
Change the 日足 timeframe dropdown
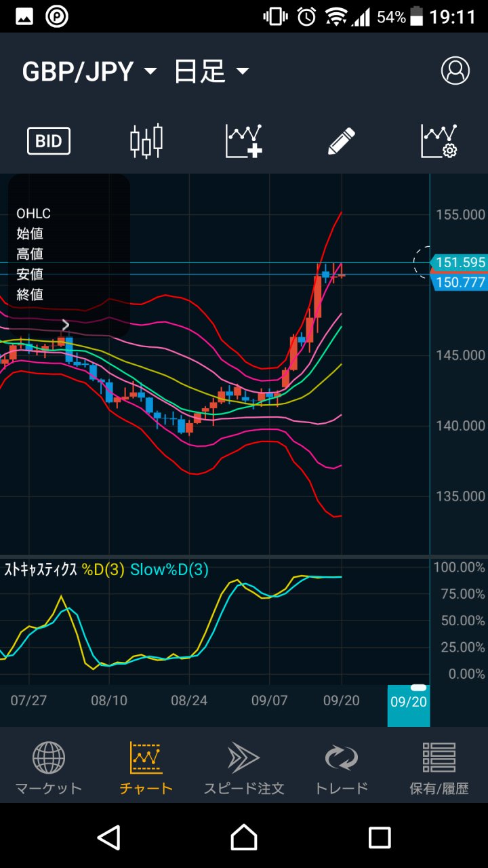212,71
